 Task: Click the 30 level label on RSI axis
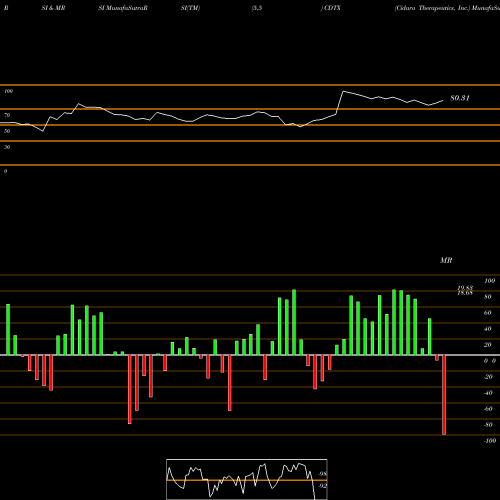pos(7,147)
